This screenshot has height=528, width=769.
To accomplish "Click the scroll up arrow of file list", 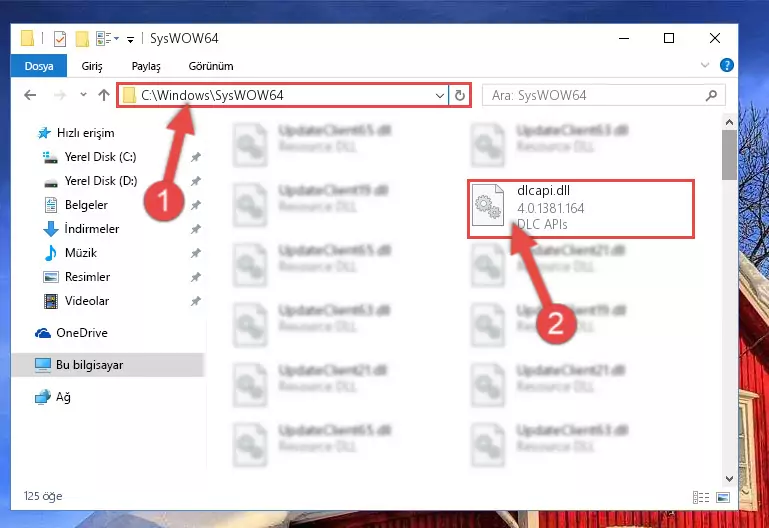I will tap(729, 122).
